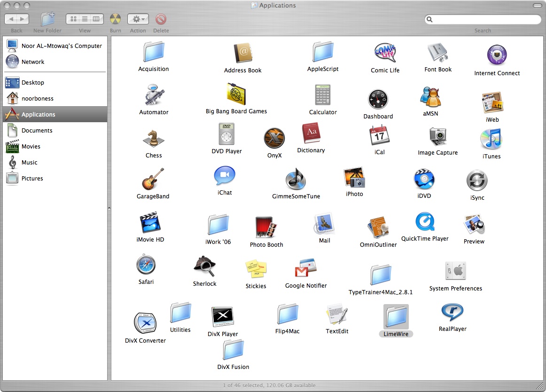The width and height of the screenshot is (546, 392).
Task: Select the iMovie HD icon
Action: [x=150, y=222]
